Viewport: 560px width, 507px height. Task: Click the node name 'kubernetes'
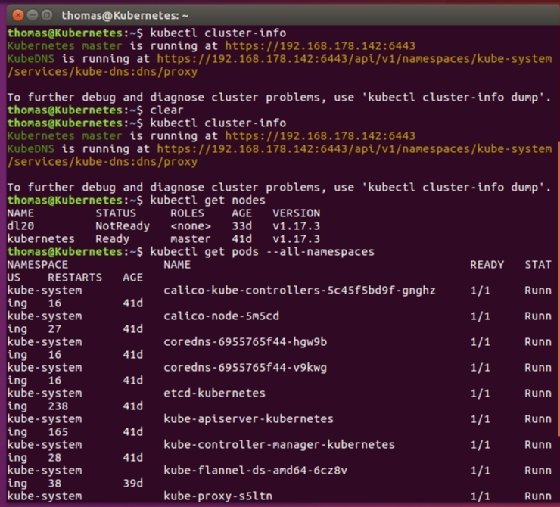pos(41,239)
